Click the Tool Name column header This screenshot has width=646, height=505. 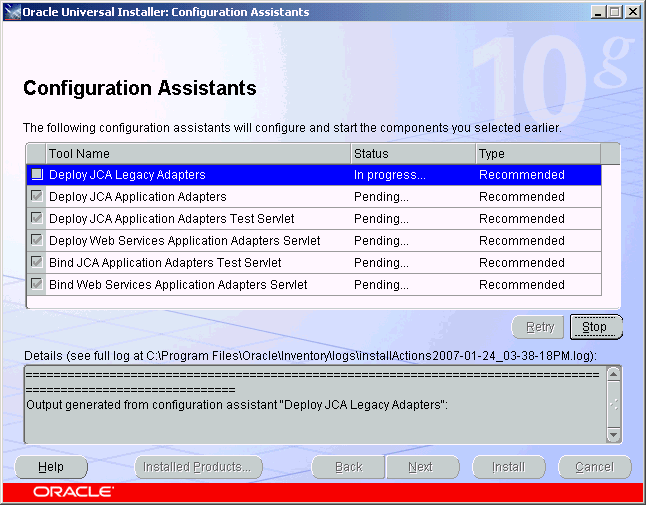(x=198, y=154)
